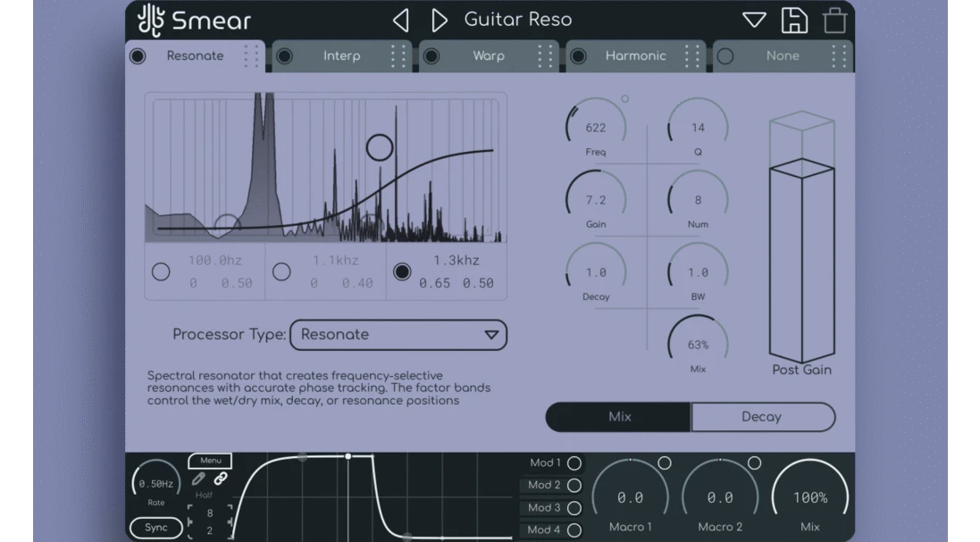The image size is (980, 542).
Task: Click the Decay mode button
Action: pos(762,417)
